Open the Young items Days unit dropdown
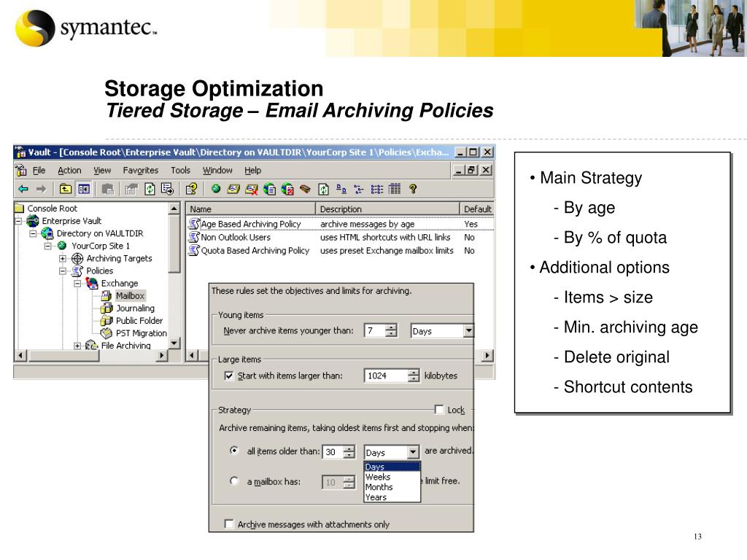The width and height of the screenshot is (747, 560). tap(469, 330)
